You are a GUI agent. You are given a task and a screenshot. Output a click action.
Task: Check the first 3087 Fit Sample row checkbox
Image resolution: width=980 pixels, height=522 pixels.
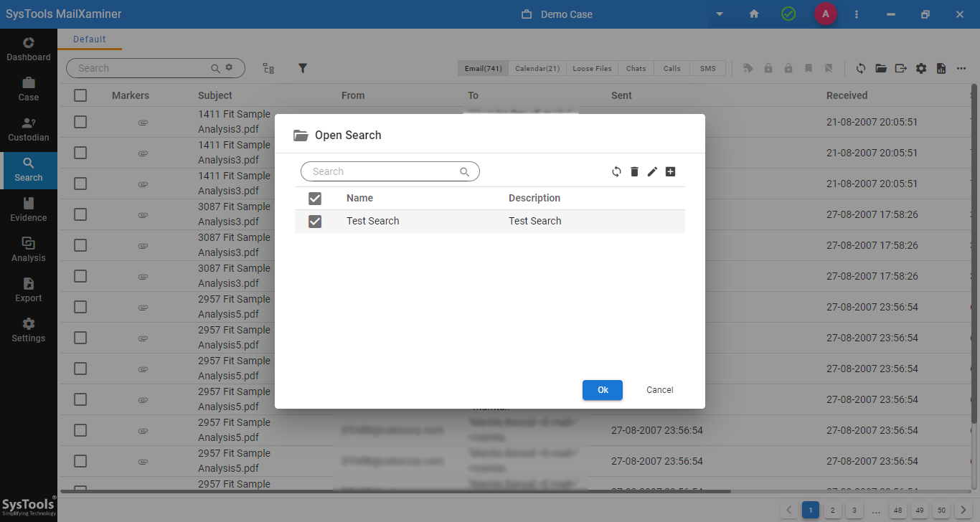point(80,214)
